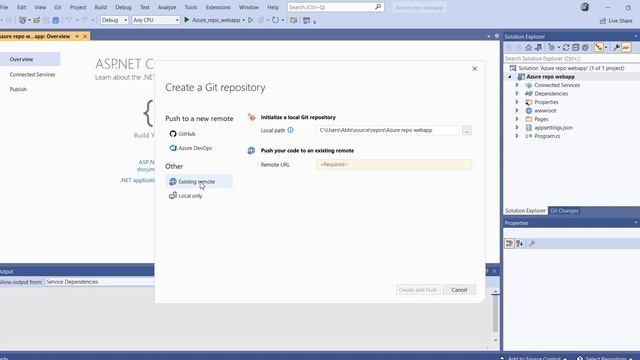Select the Solution 'Azure repo webapp' node
This screenshot has width=640, height=360.
pyautogui.click(x=571, y=68)
